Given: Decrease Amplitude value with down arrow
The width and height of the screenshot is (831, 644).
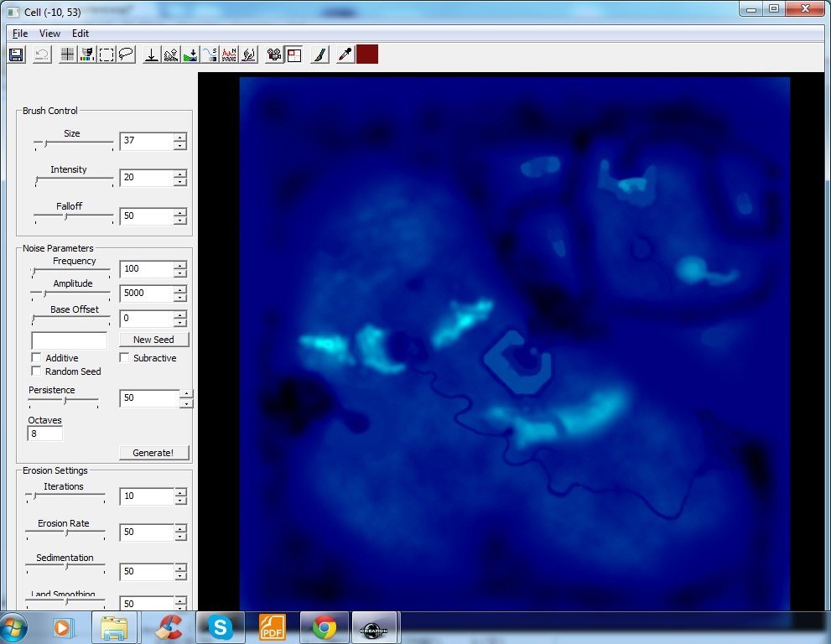Looking at the screenshot, I should [x=179, y=298].
